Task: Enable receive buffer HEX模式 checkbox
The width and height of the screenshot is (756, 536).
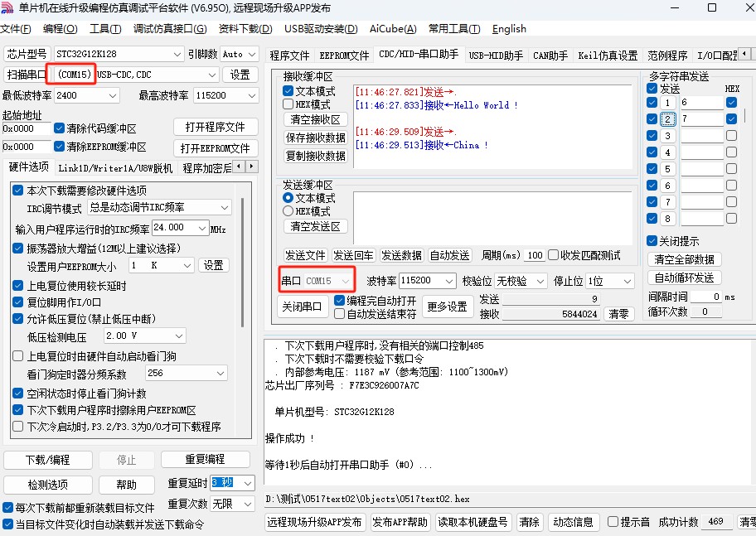Action: (x=288, y=104)
